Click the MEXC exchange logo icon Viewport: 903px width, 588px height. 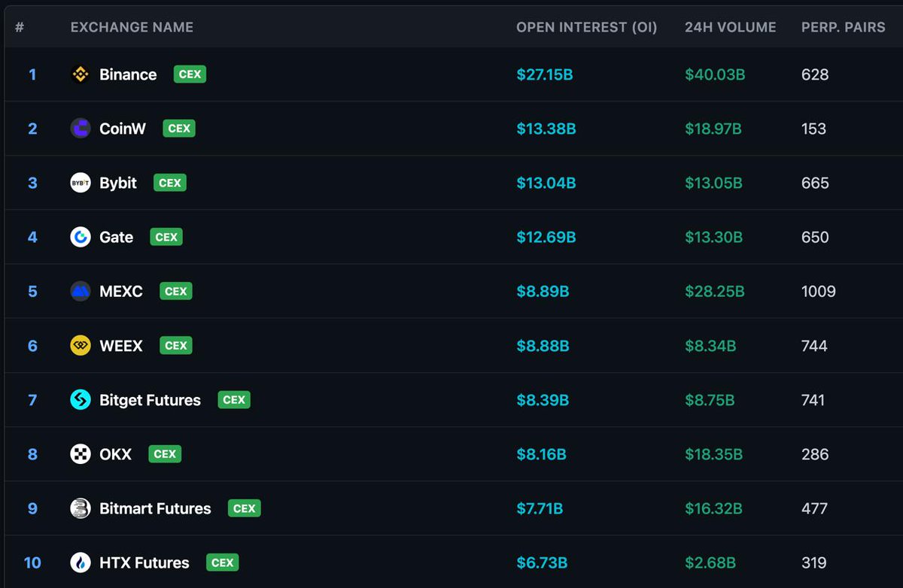[81, 291]
